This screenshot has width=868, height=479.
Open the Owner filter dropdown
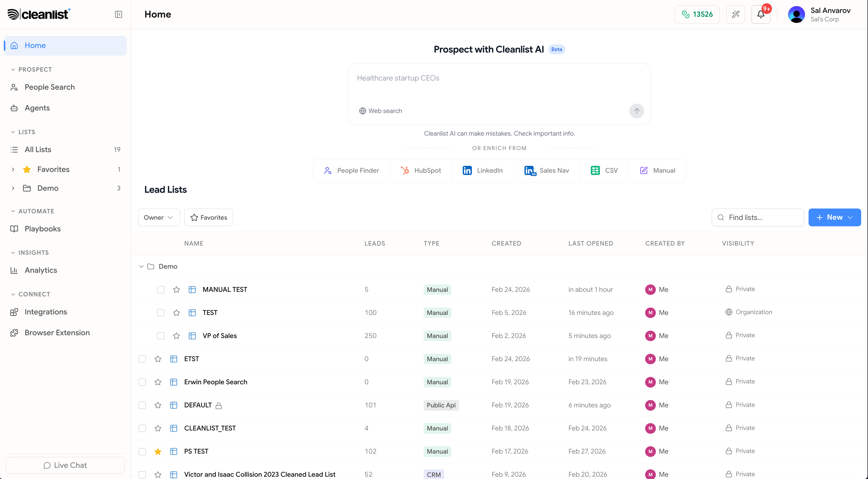pos(159,218)
